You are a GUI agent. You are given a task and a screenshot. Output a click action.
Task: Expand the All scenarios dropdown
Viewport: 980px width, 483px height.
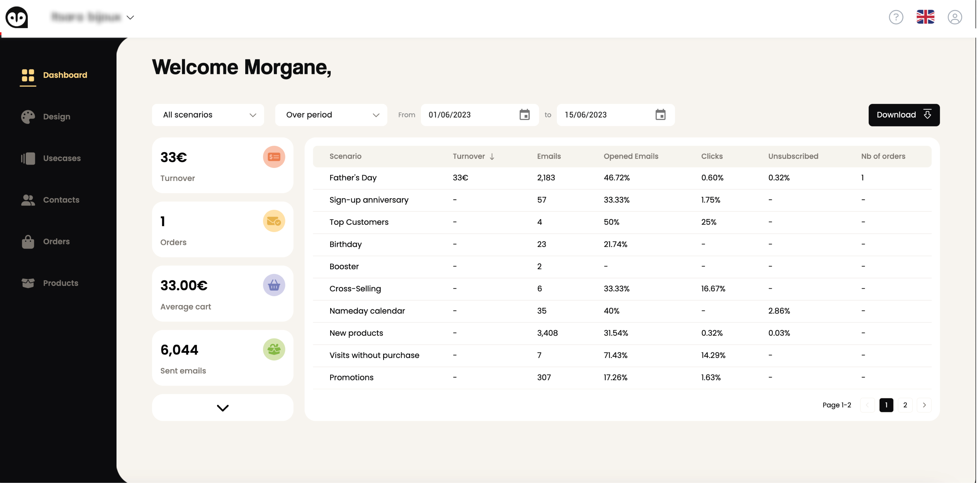[208, 115]
